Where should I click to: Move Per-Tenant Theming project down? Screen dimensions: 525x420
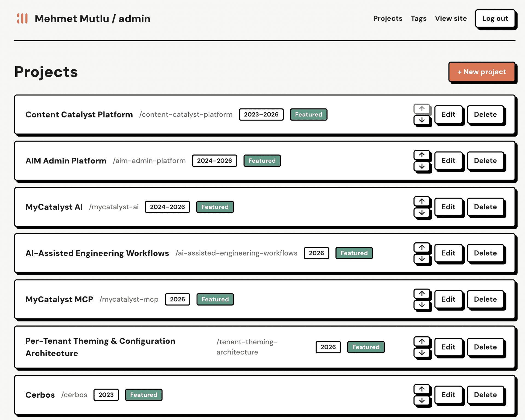[x=422, y=353]
